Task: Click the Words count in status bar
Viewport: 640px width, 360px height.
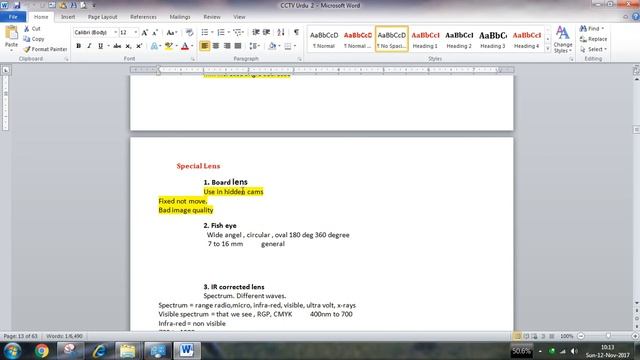Action: [x=64, y=336]
